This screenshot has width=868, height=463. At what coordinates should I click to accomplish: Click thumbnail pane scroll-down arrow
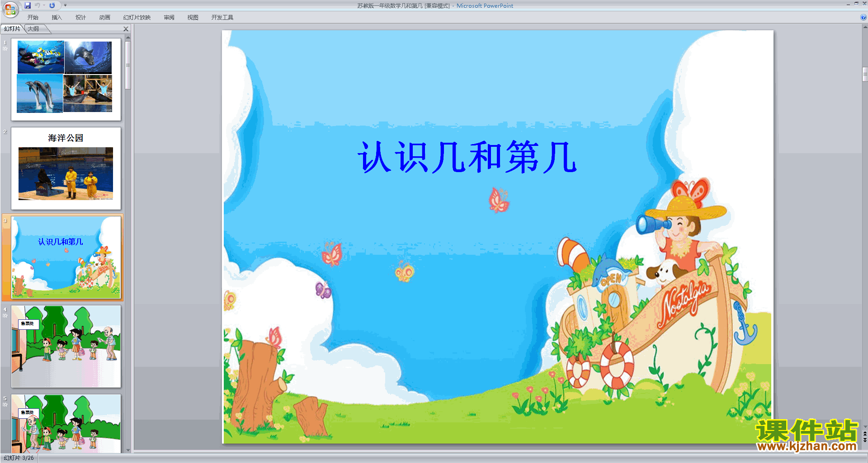point(128,450)
